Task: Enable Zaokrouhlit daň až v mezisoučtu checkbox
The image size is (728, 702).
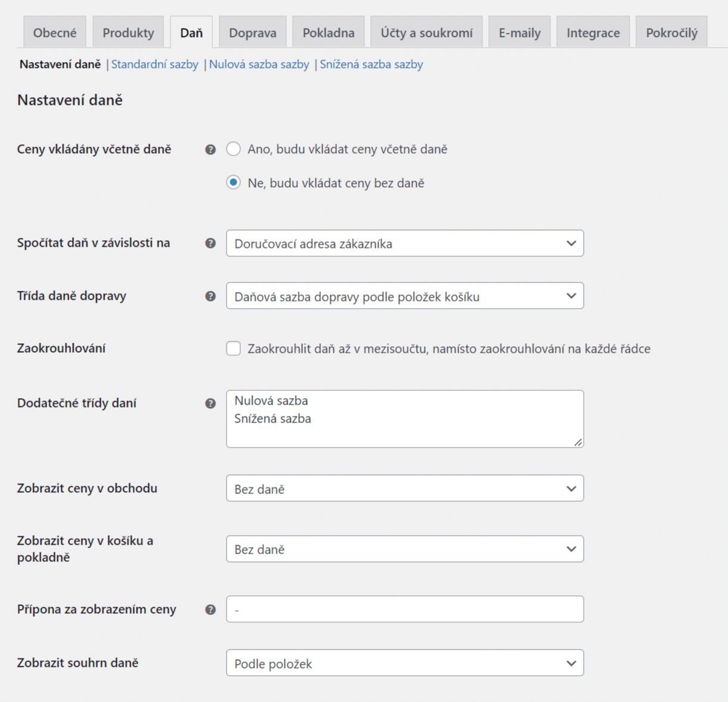Action: pos(234,349)
